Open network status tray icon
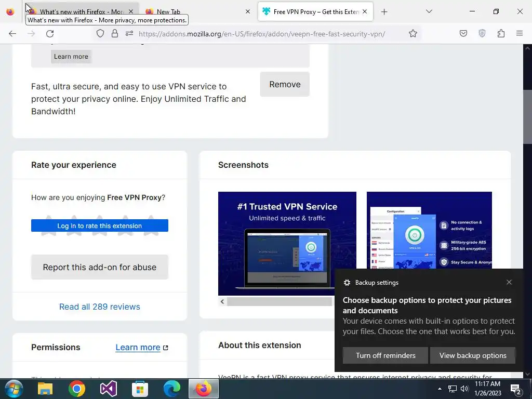Screen dimensions: 532x399 click(453, 389)
